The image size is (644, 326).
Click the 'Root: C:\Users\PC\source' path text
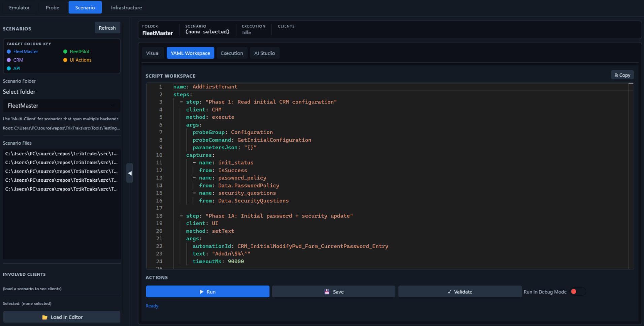pos(61,128)
